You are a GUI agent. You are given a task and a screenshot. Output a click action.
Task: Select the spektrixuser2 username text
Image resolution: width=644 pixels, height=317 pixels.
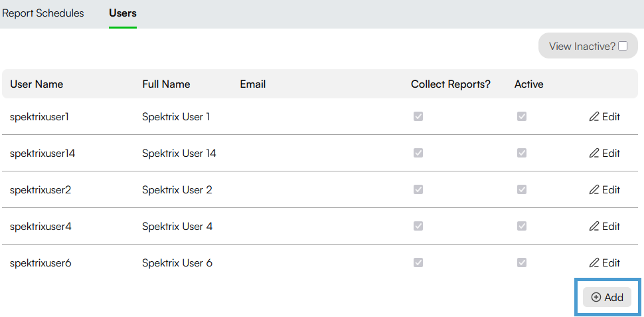click(x=40, y=190)
